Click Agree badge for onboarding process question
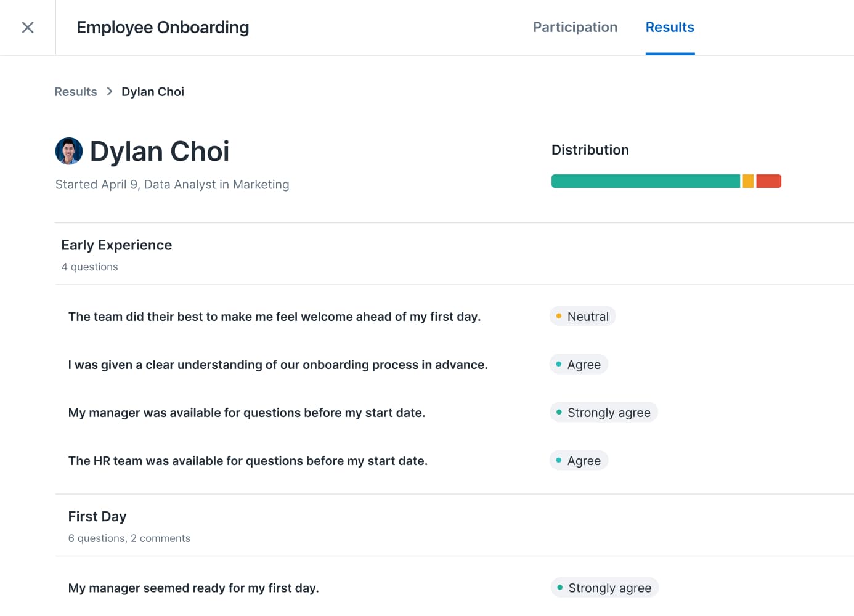 [579, 364]
